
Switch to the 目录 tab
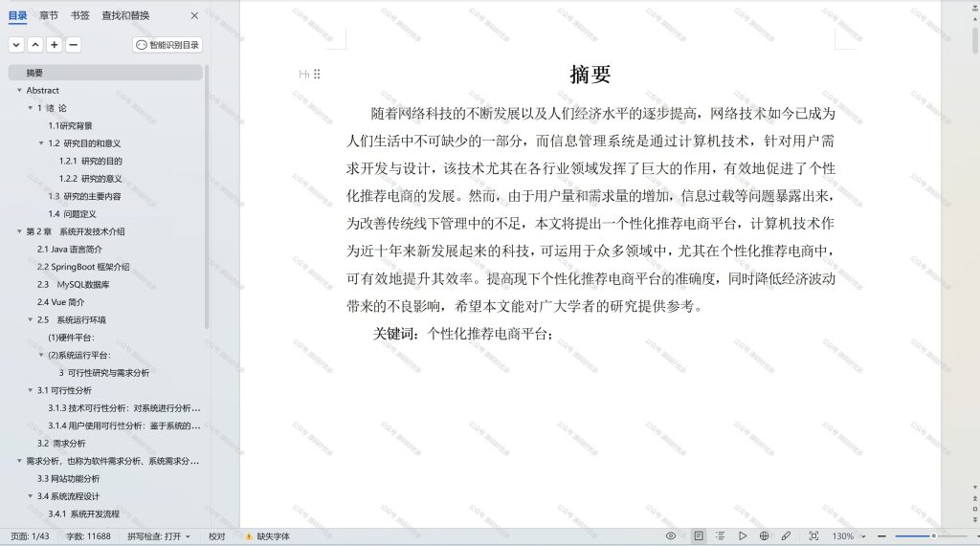pos(17,15)
